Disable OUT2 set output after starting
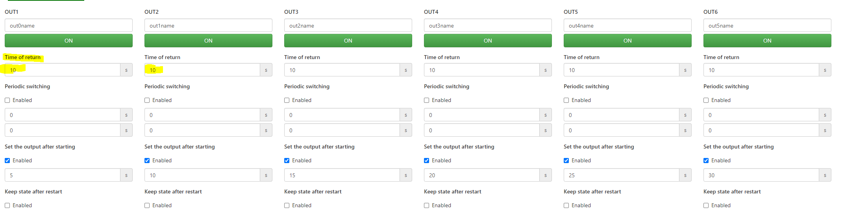This screenshot has width=868, height=221. 147,161
